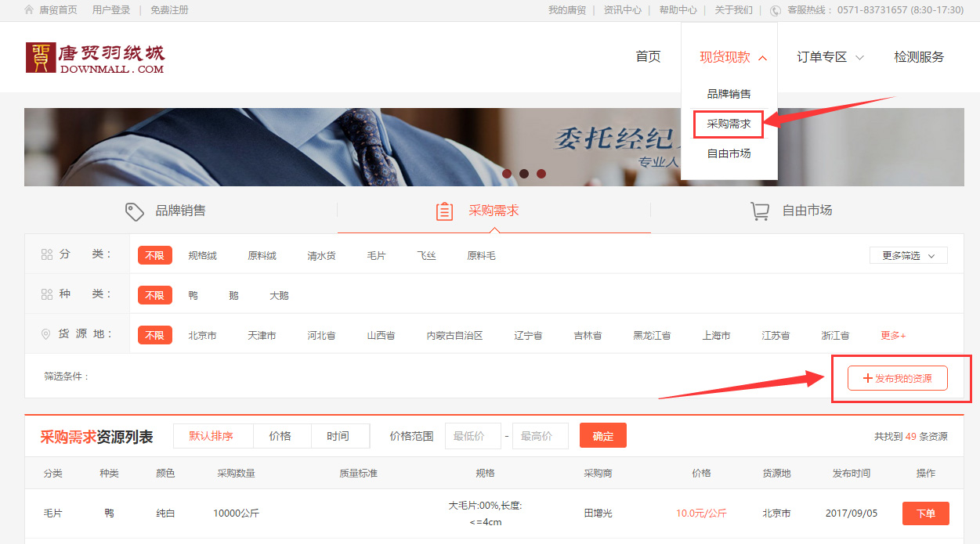Expand 更多+ source locations

[893, 335]
